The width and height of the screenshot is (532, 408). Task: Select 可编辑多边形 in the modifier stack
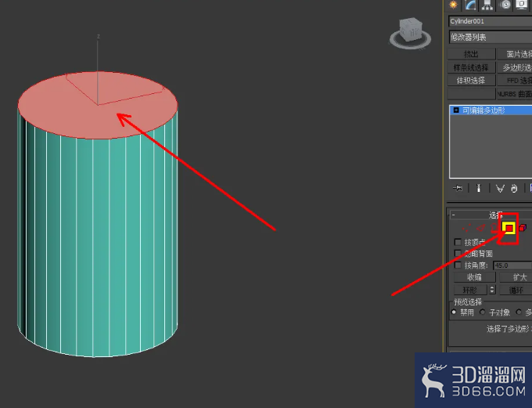pos(491,110)
